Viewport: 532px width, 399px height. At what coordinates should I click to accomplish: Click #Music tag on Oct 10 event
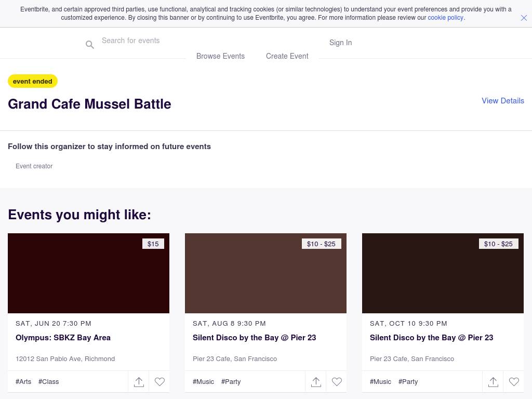[x=380, y=381]
